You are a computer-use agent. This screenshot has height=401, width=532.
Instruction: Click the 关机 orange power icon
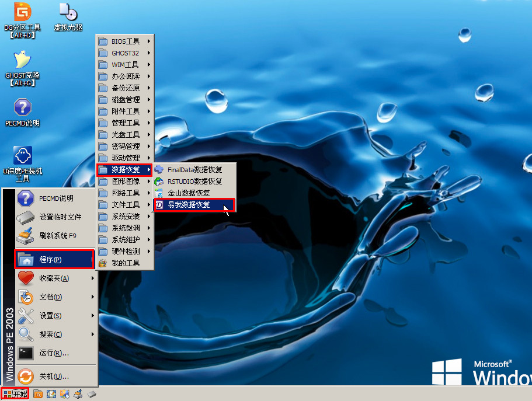click(26, 376)
